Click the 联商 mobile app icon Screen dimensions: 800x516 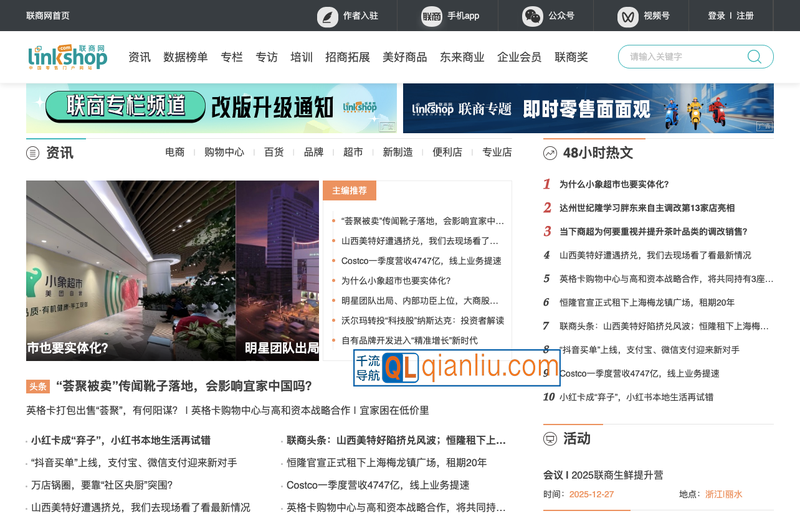tap(432, 16)
